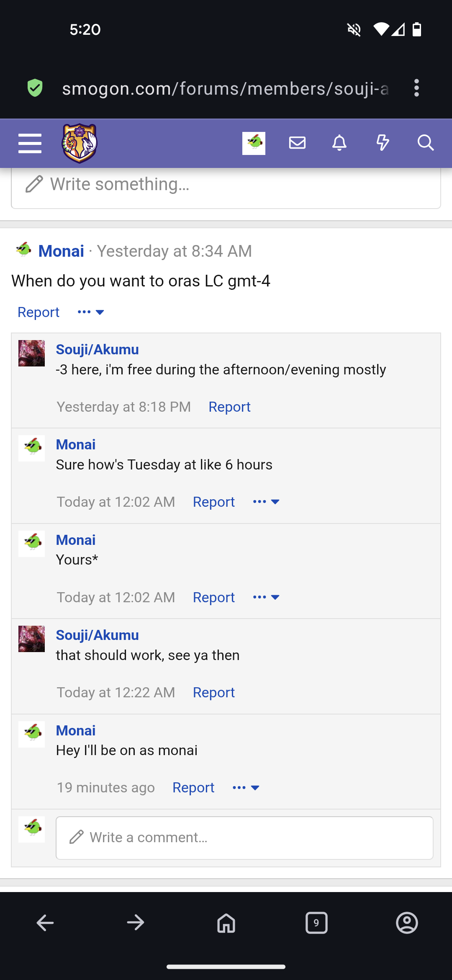Open the alerts bell icon
This screenshot has width=452, height=980.
340,143
